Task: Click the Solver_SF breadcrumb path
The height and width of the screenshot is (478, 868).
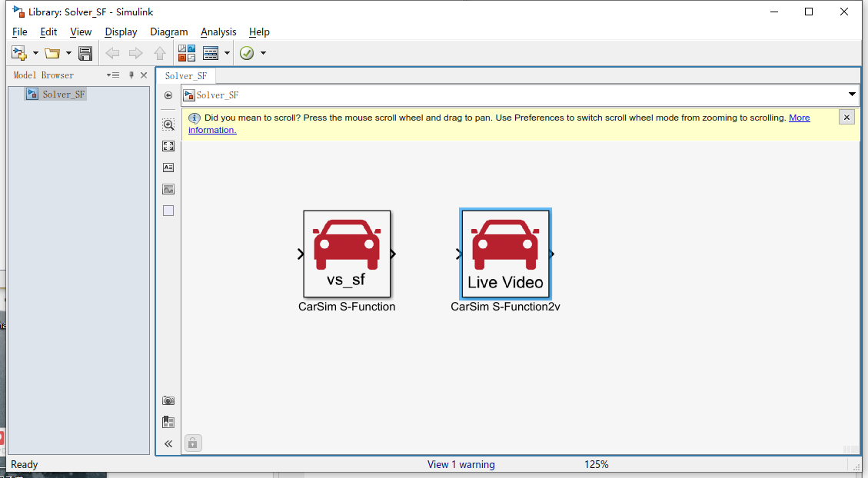Action: (218, 95)
